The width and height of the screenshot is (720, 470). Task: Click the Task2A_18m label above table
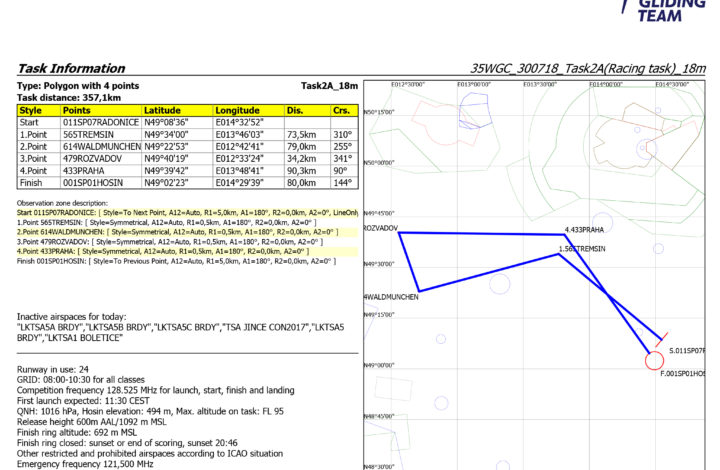tap(328, 87)
